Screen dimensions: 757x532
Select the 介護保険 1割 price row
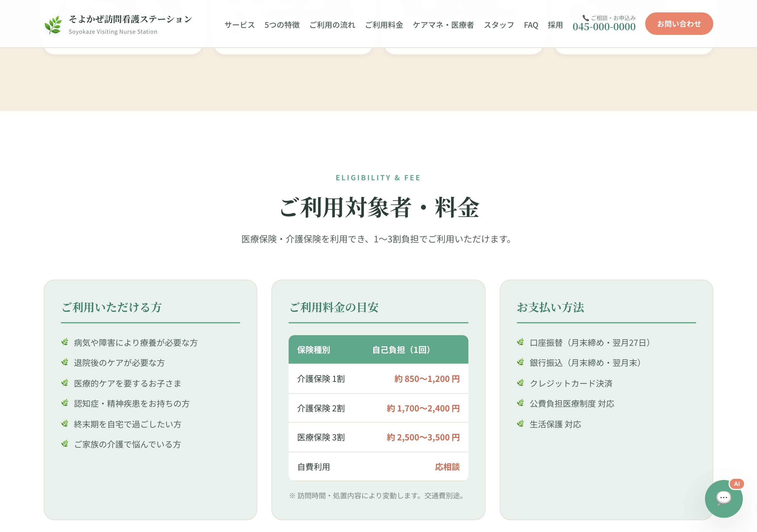378,379
